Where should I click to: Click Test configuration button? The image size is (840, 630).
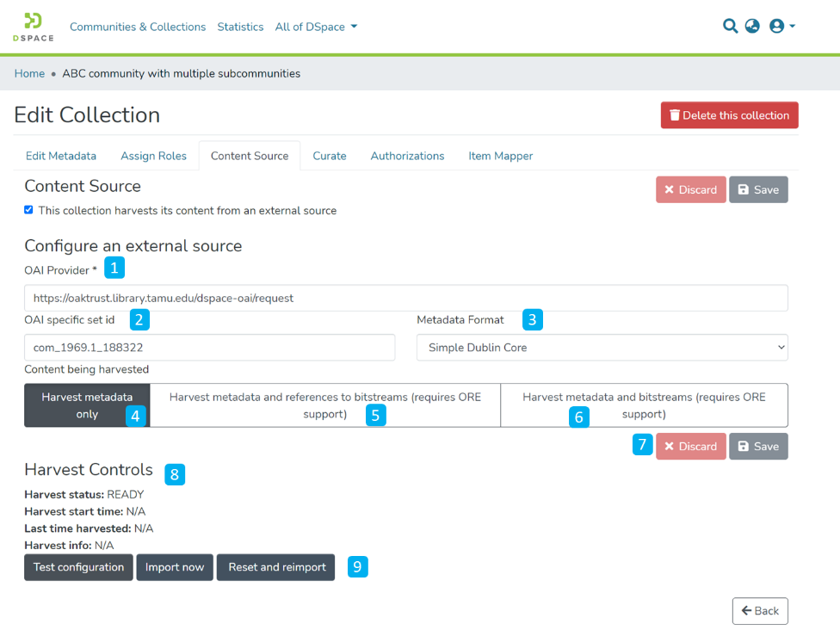(x=78, y=567)
